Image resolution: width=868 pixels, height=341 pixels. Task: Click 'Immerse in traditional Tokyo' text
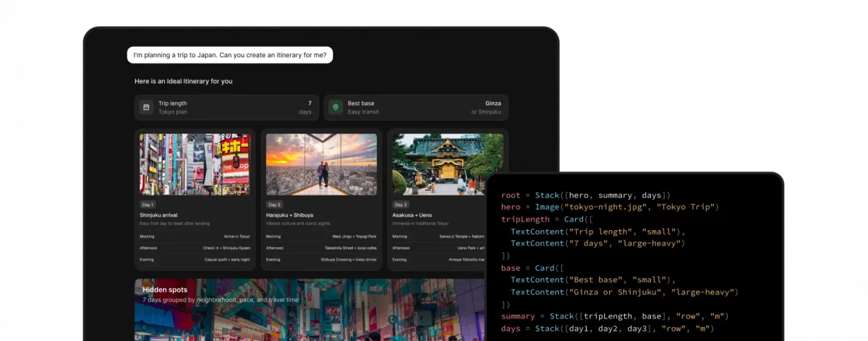pos(420,223)
